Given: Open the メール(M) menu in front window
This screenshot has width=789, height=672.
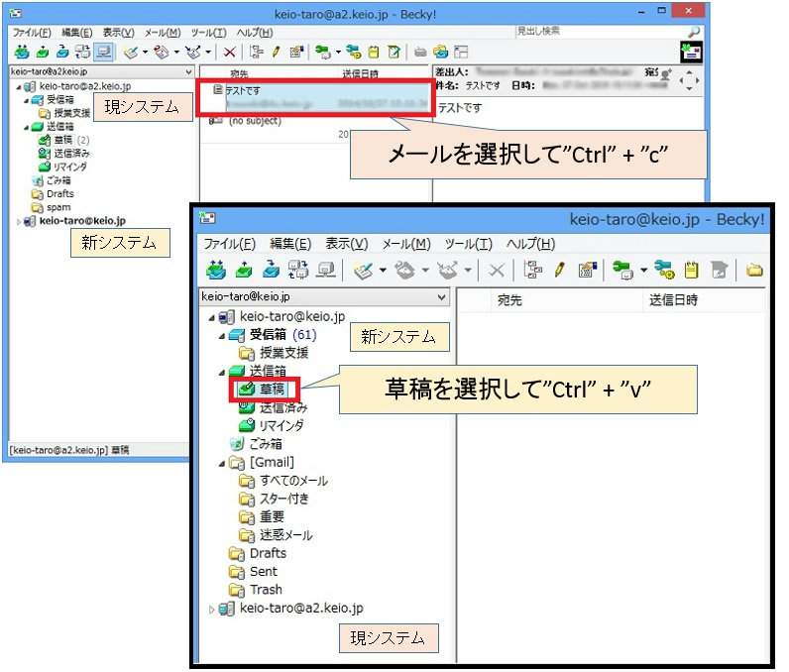Looking at the screenshot, I should point(406,244).
